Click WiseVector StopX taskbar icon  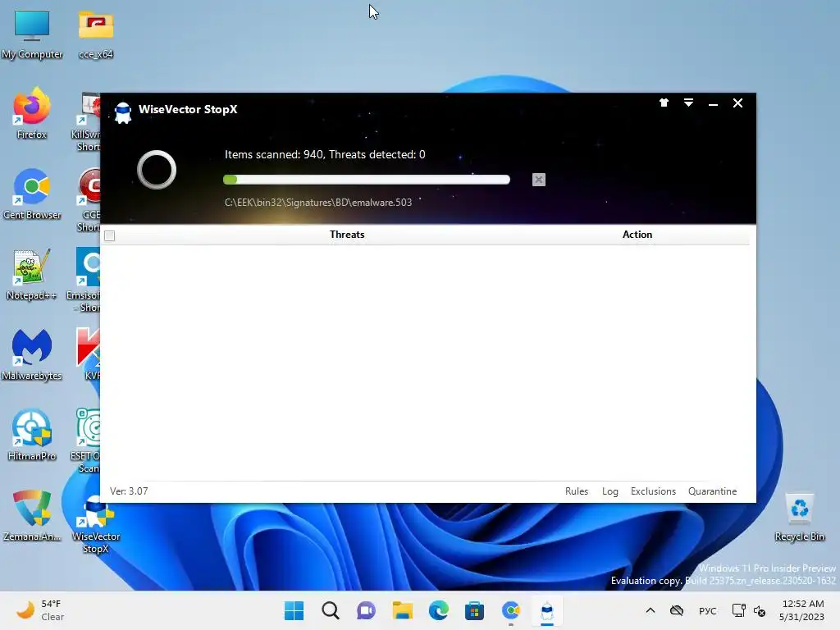[x=547, y=610]
